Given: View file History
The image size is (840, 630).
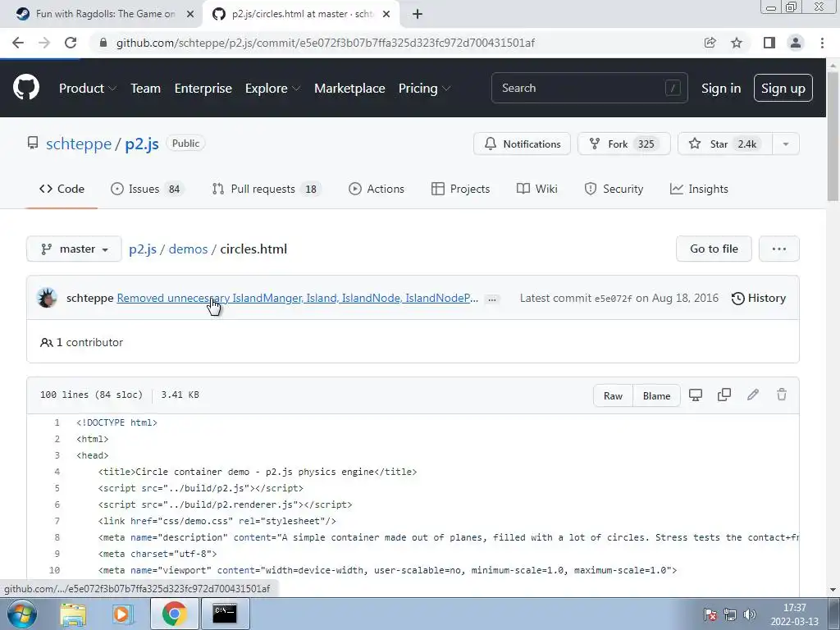Looking at the screenshot, I should [x=759, y=298].
